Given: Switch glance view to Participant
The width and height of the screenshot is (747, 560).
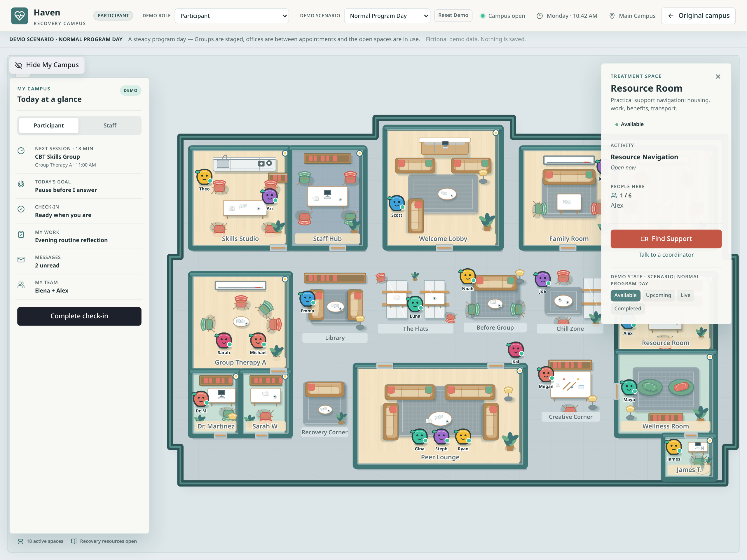Looking at the screenshot, I should click(49, 126).
